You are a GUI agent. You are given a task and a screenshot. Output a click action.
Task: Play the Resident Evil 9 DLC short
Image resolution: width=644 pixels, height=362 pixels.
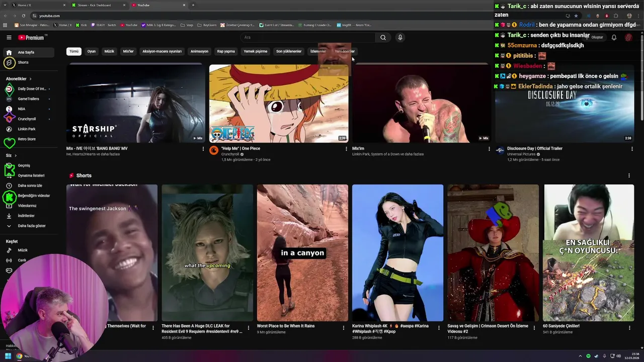[x=207, y=253]
